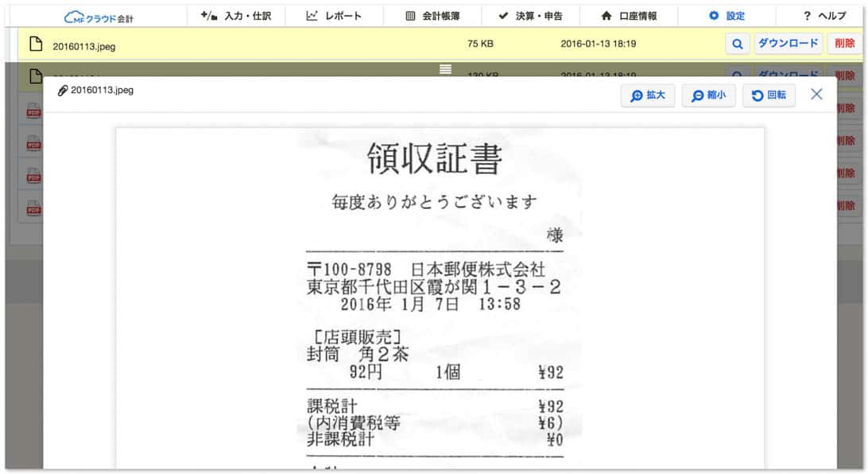Click the paperclip icon beside 20160113.jpeg title
The width and height of the screenshot is (868, 474).
coord(63,90)
